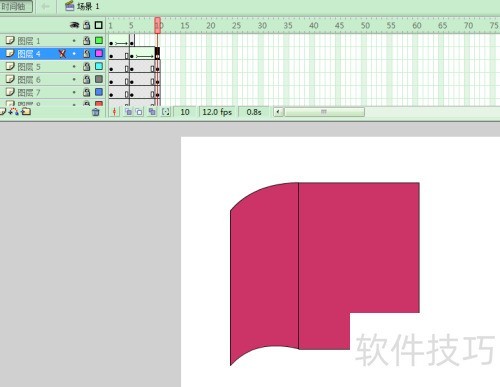The height and width of the screenshot is (387, 500).
Task: Add a motion guide layer
Action: click(x=13, y=112)
